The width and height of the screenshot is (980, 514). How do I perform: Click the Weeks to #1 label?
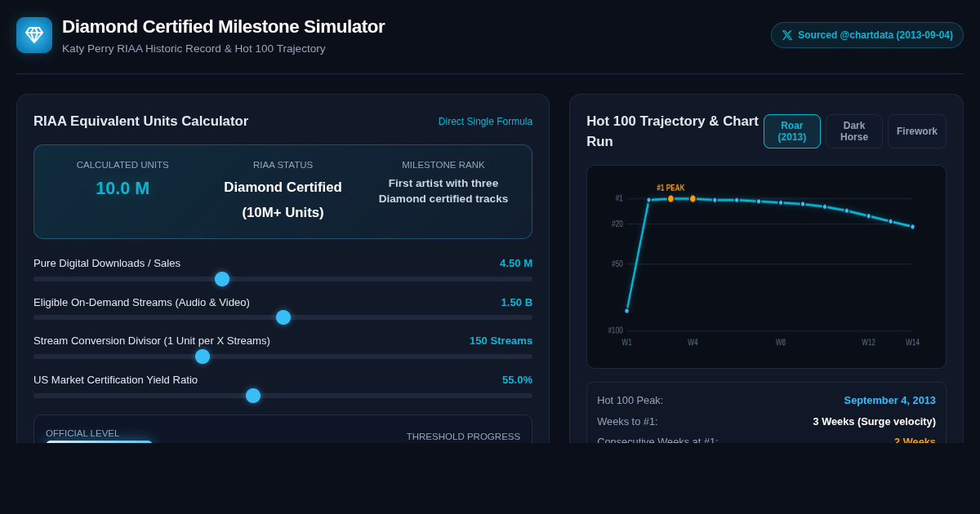[x=627, y=422]
